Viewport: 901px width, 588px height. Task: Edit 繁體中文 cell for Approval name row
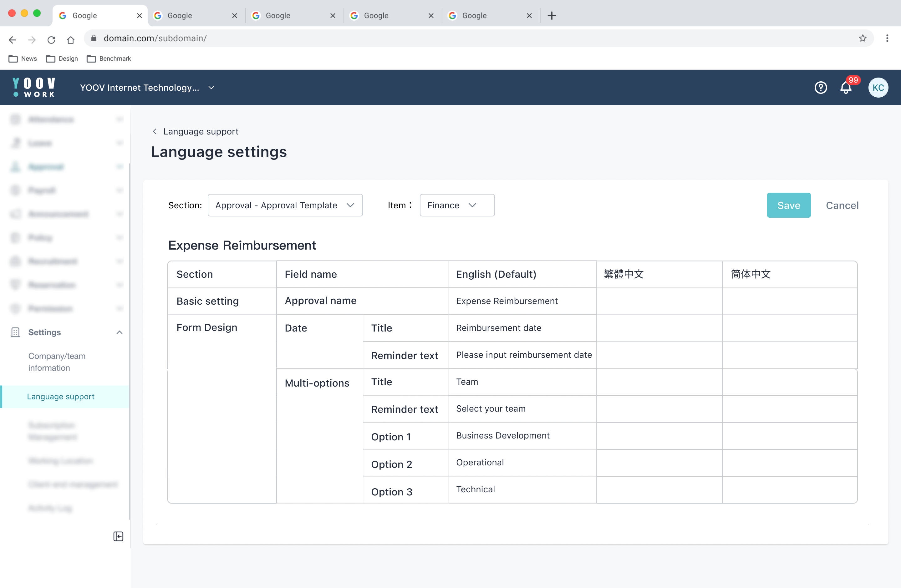tap(659, 301)
